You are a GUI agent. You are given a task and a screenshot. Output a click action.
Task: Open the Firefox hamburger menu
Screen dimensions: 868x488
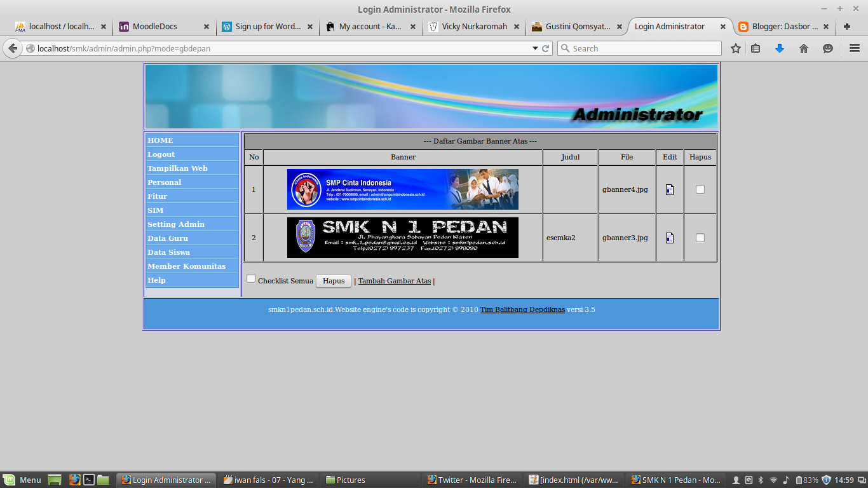(855, 48)
